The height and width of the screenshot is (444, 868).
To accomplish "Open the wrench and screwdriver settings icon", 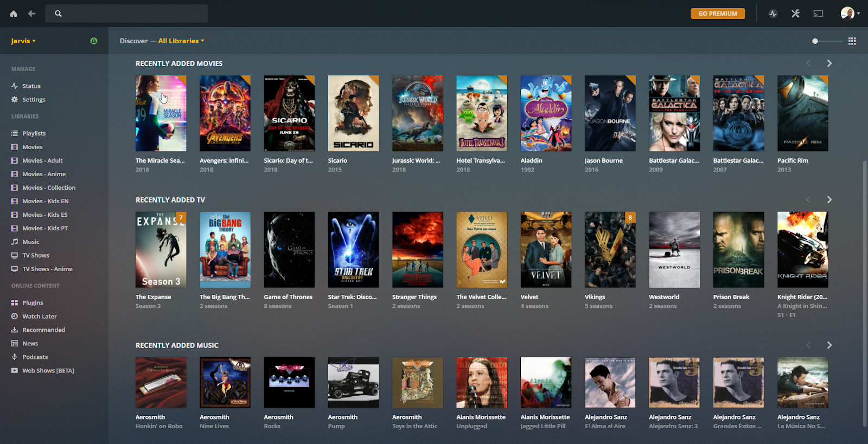I will coord(795,14).
